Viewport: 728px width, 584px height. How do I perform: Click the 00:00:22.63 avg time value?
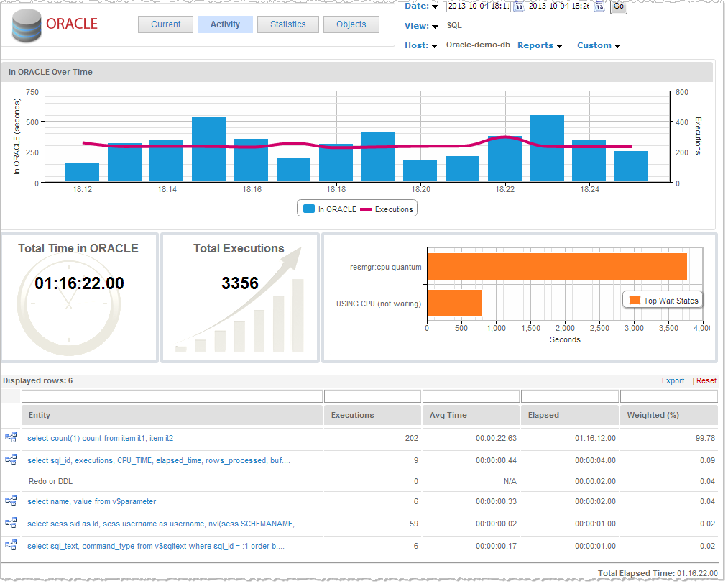[496, 438]
